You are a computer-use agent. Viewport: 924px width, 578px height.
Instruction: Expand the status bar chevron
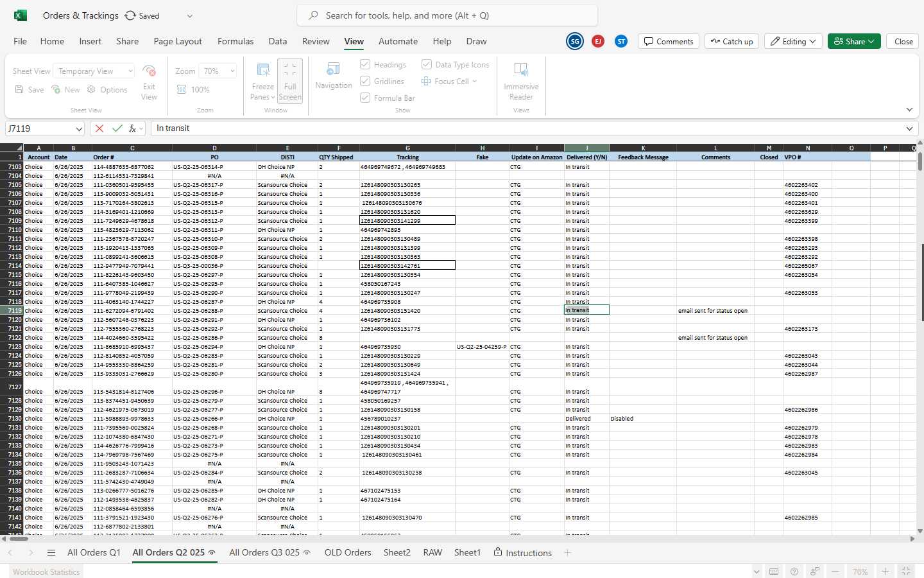[x=757, y=572]
